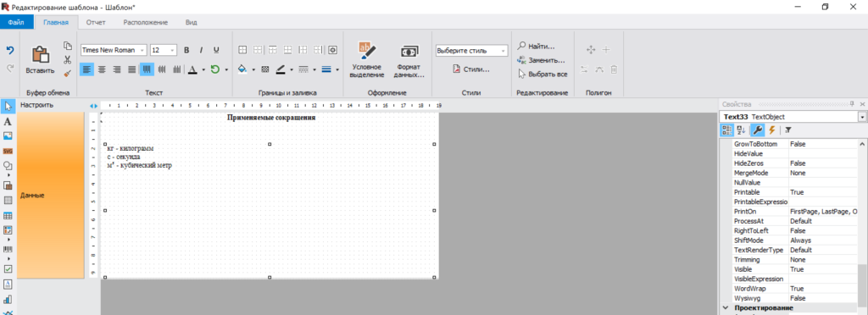
Task: Select the SVG object tool
Action: 8,151
